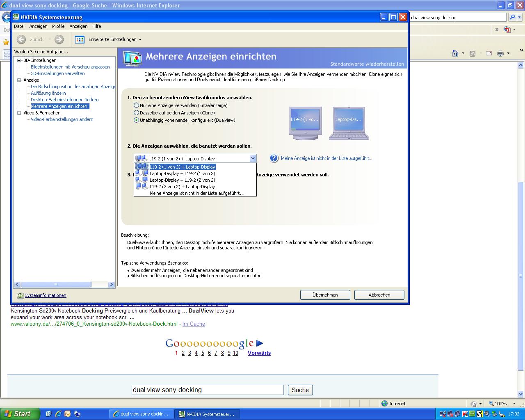
Task: Click Standardwerte wiederherstellen link
Action: [367, 64]
